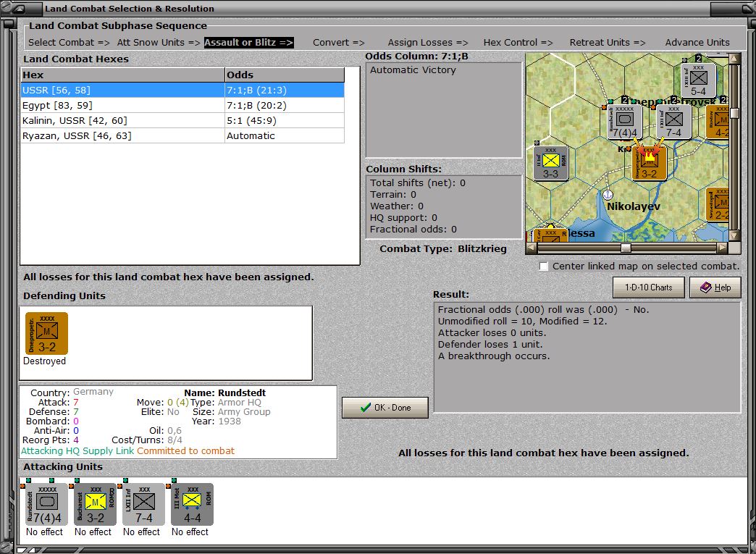Viewport: 756px width, 554px height.
Task: Click the 'Committed to combat' status text
Action: pos(185,451)
